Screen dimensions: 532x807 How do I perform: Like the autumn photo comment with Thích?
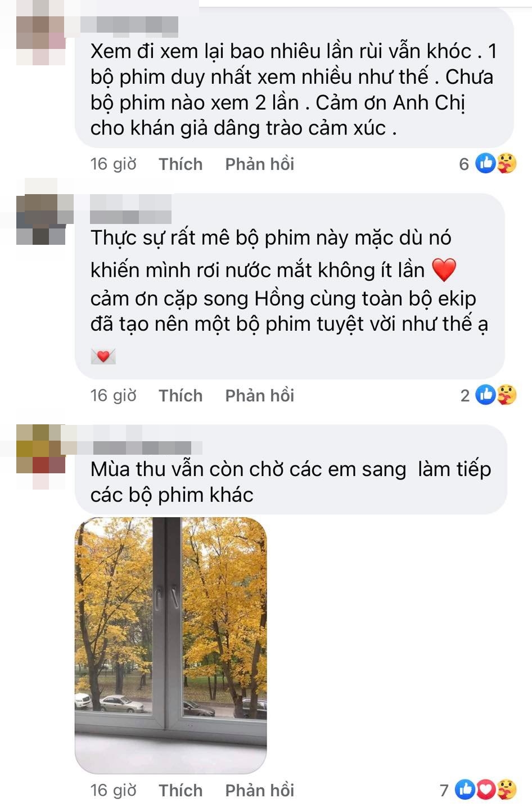point(181,790)
